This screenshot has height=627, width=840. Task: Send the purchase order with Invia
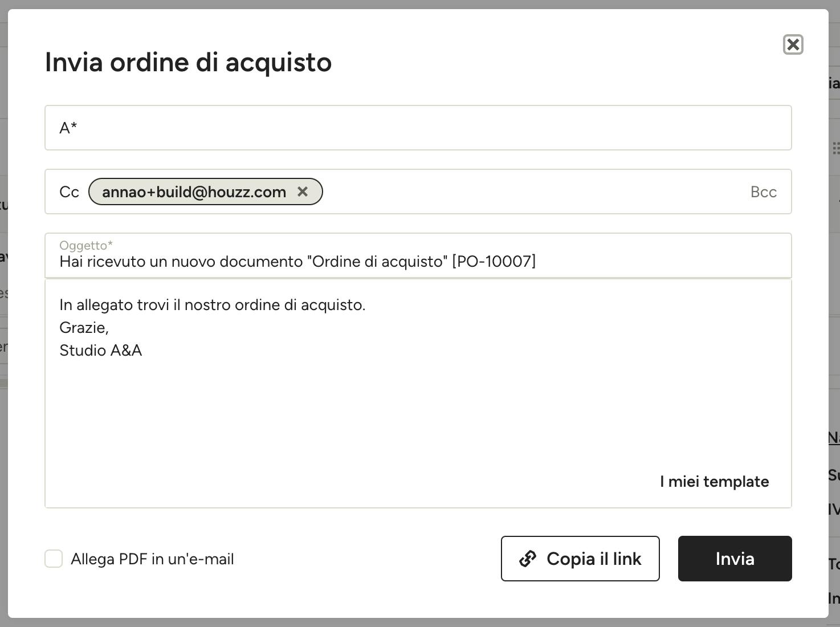pos(735,559)
